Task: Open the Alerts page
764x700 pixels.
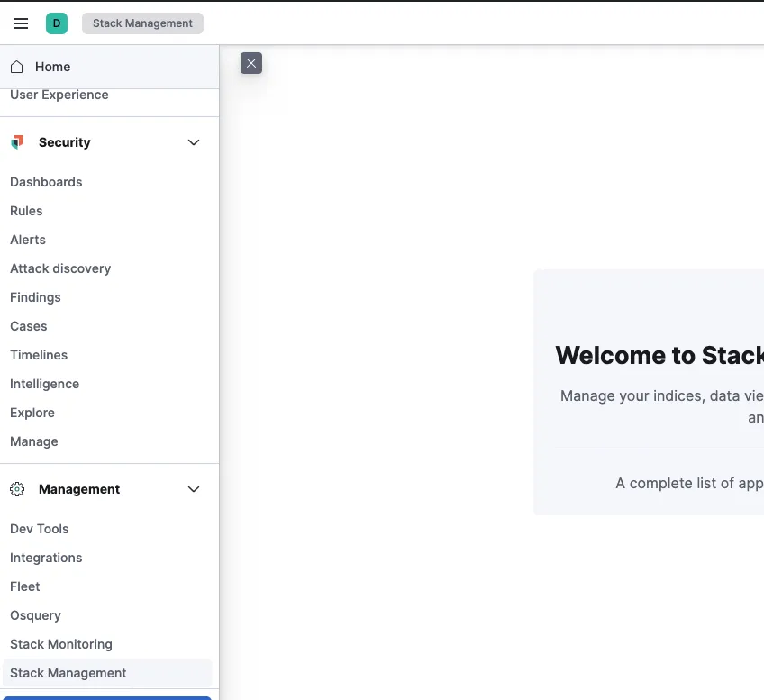Action: [x=28, y=240]
